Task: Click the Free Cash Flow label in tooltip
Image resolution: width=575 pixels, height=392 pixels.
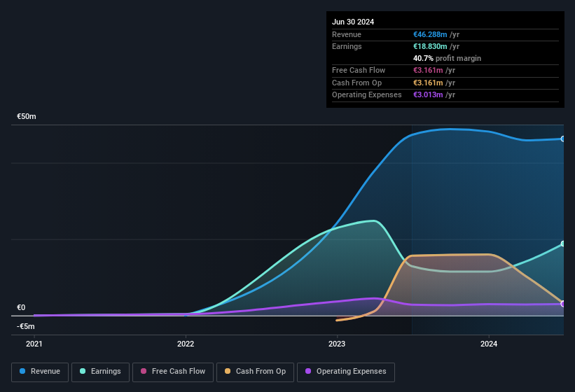Action: [359, 70]
